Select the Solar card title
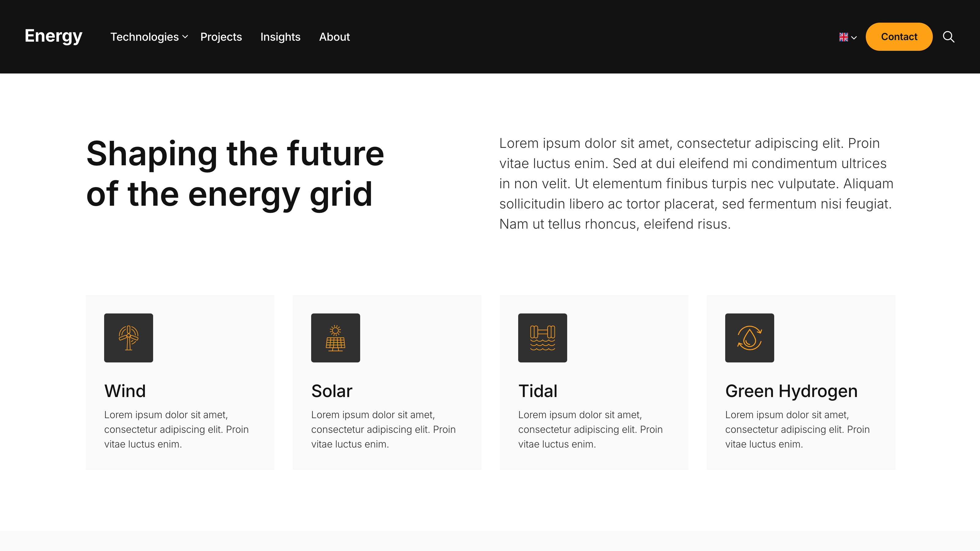The image size is (980, 551). 332,391
